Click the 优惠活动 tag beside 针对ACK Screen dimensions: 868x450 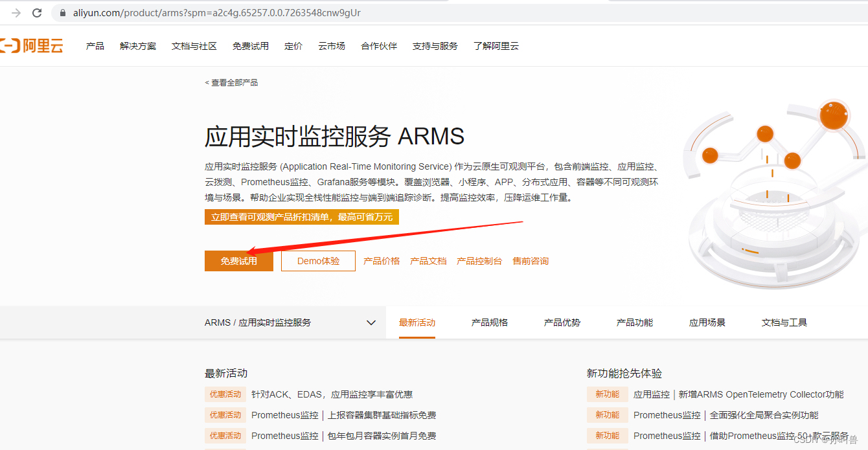tap(225, 394)
